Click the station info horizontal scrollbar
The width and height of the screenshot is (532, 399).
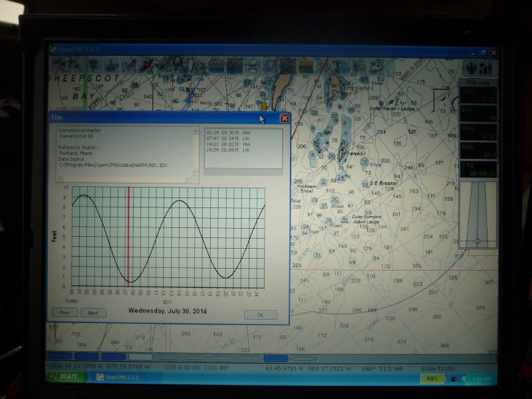tap(124, 178)
